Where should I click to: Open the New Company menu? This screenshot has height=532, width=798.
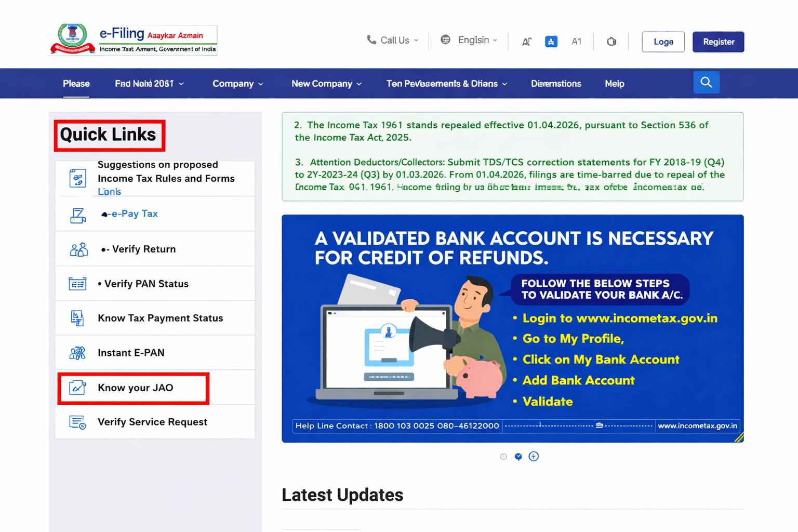pos(326,84)
